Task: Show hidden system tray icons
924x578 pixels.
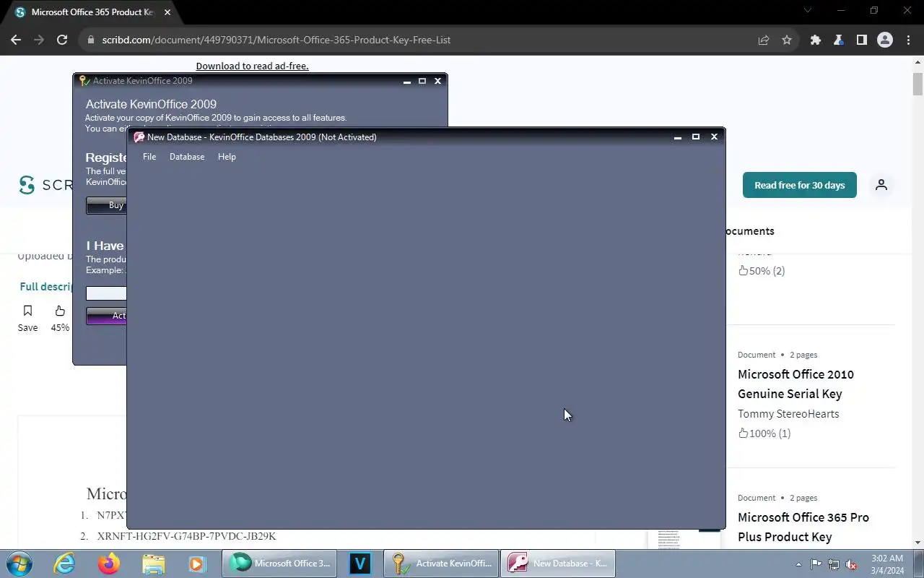Action: click(798, 564)
